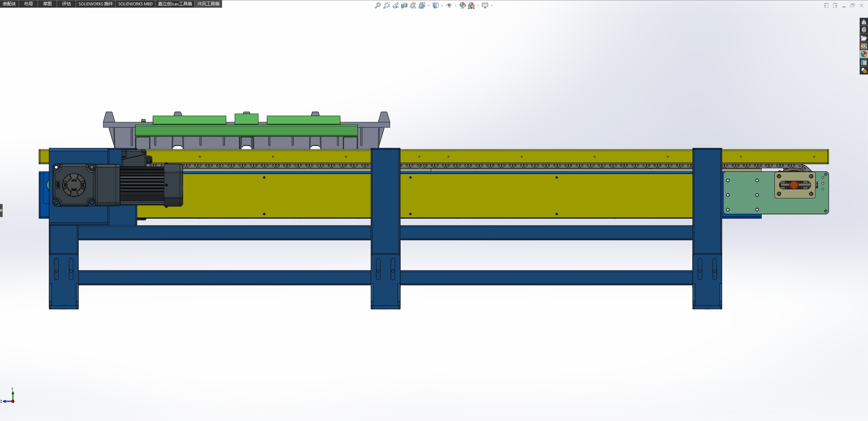Open the Custom Properties panel
868x421 pixels.
(864, 62)
